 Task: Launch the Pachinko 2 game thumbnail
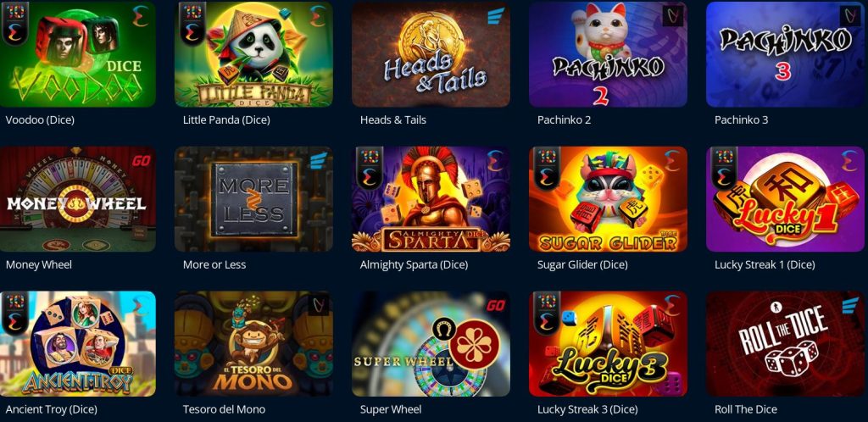point(608,54)
